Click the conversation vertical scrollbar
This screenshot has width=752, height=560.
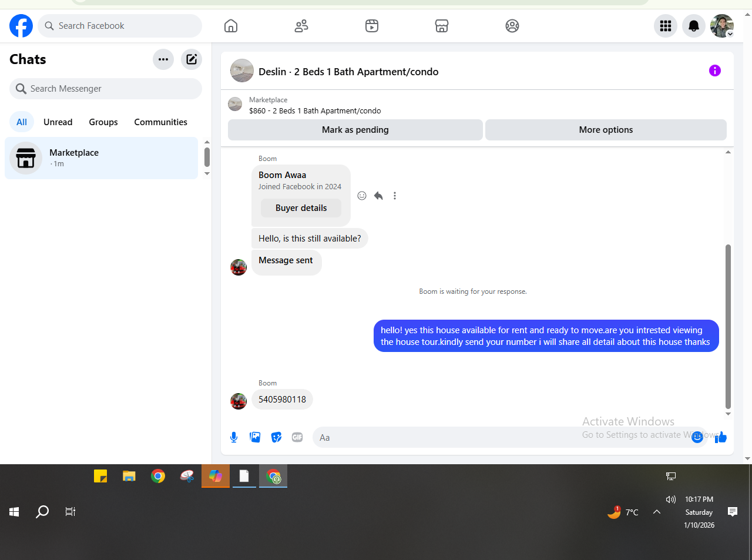(728, 326)
